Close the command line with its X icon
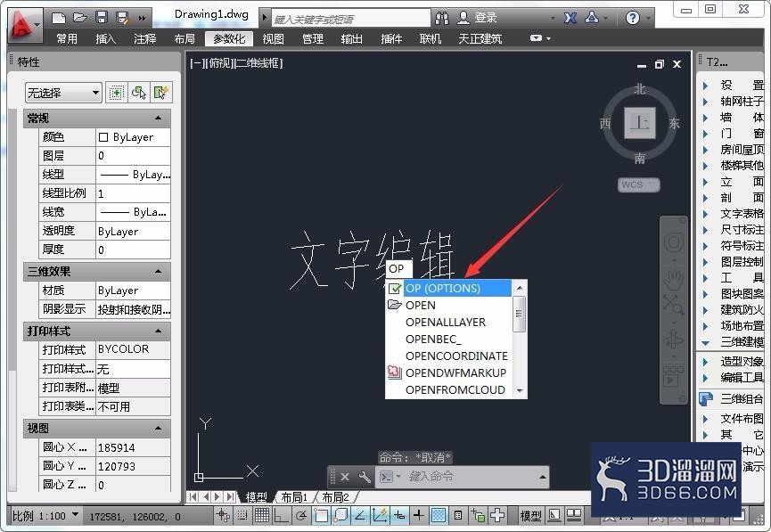The width and height of the screenshot is (771, 532). pos(345,477)
